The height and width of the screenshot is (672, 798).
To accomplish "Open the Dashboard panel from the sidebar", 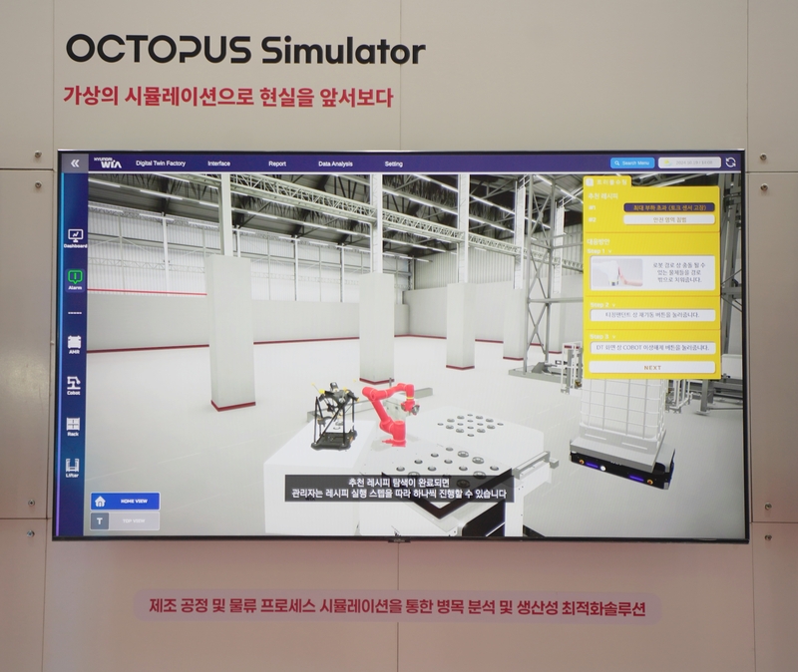I will tap(74, 235).
